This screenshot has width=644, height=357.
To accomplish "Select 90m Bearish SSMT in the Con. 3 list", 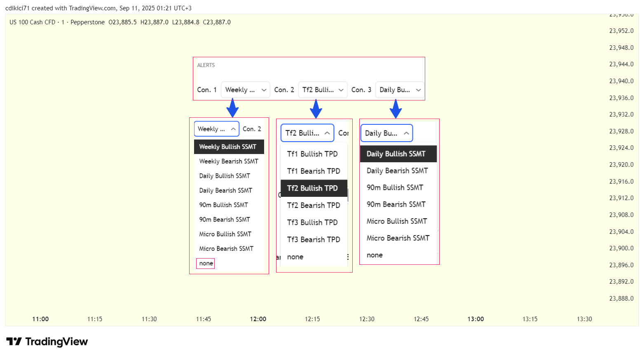I will coord(398,205).
